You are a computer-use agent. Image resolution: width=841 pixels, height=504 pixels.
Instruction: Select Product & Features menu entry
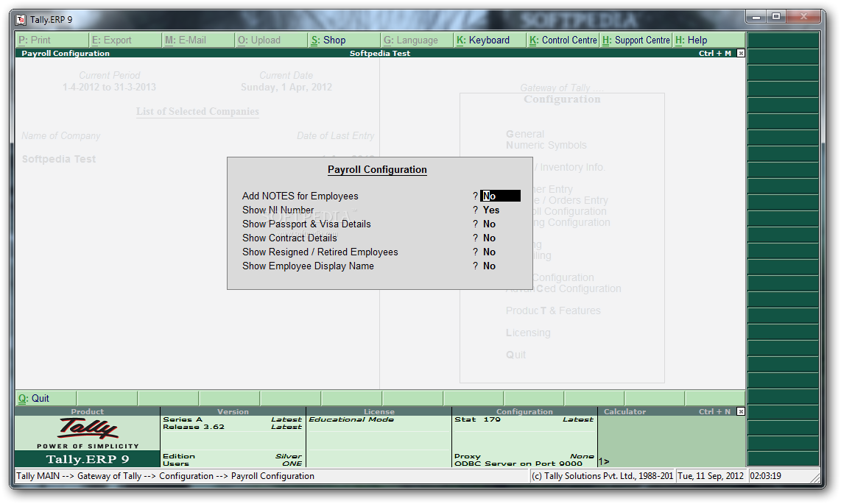[x=553, y=310]
